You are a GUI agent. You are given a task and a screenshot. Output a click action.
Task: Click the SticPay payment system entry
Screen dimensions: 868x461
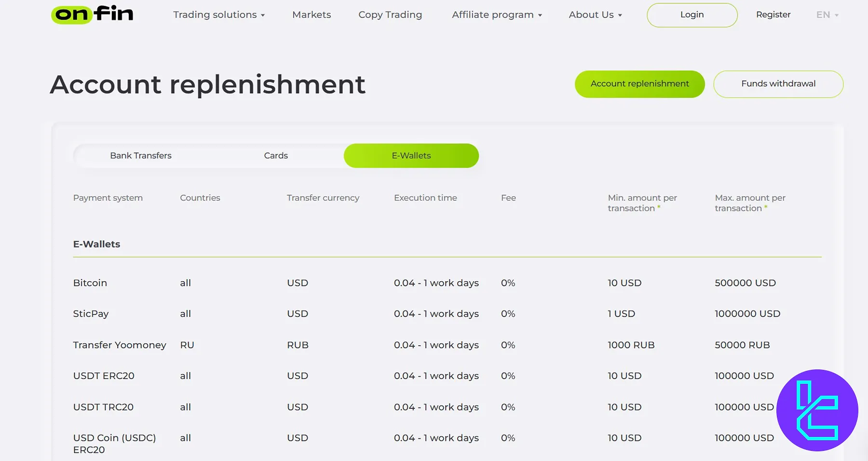coord(91,314)
